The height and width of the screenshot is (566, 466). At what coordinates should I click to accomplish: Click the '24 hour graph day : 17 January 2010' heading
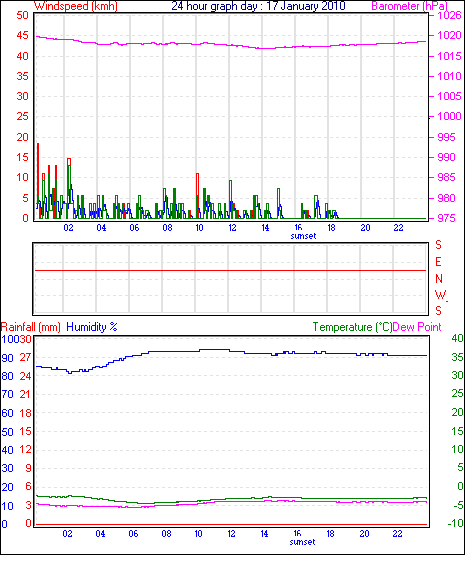click(x=258, y=6)
